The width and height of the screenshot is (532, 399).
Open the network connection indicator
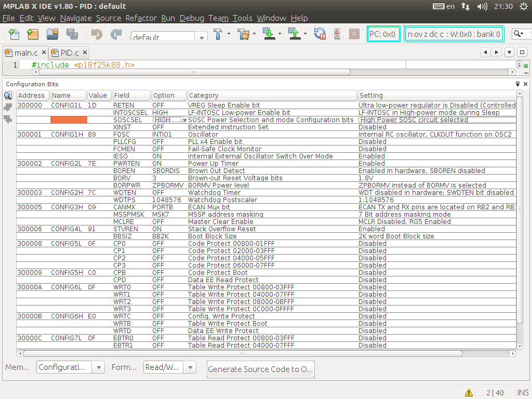(x=465, y=6)
